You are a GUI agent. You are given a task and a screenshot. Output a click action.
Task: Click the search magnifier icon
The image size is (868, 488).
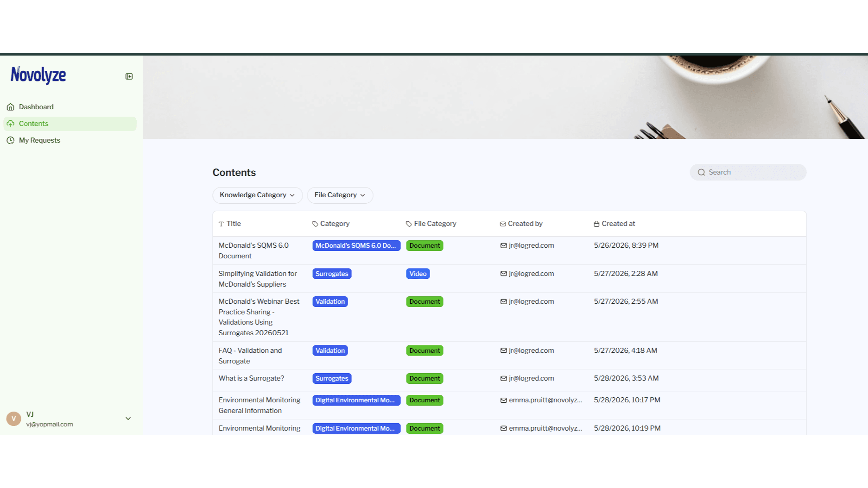point(702,172)
